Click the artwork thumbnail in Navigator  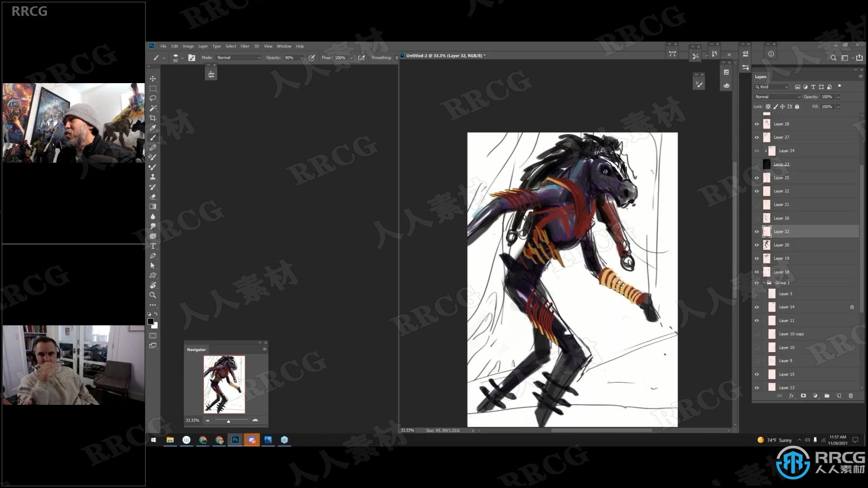[224, 384]
